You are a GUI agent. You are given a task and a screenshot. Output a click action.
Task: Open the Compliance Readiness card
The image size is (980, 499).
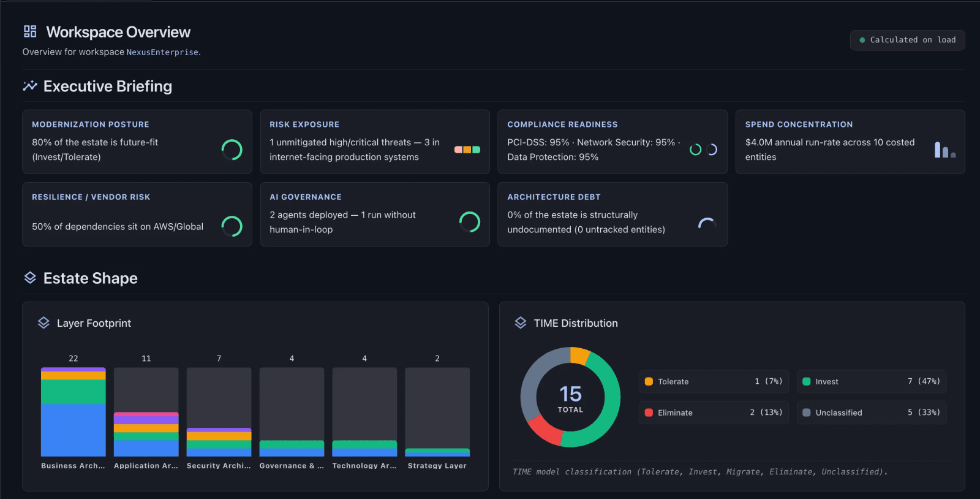(612, 142)
